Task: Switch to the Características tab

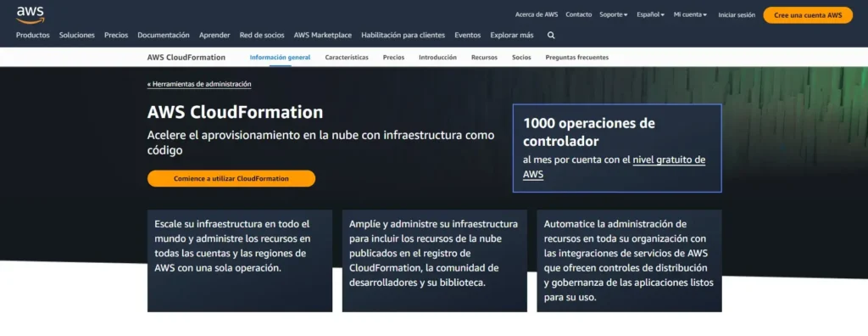Action: coord(347,57)
